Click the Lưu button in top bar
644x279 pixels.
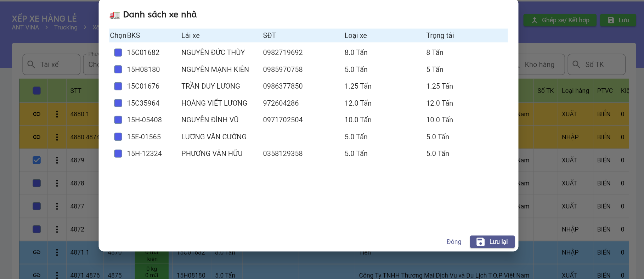click(618, 20)
